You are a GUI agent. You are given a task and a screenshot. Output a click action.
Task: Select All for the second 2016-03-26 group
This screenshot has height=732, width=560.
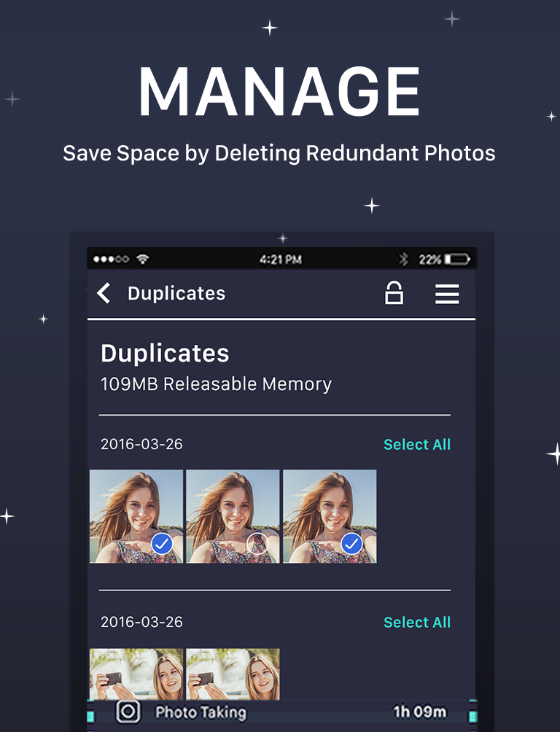pos(417,623)
